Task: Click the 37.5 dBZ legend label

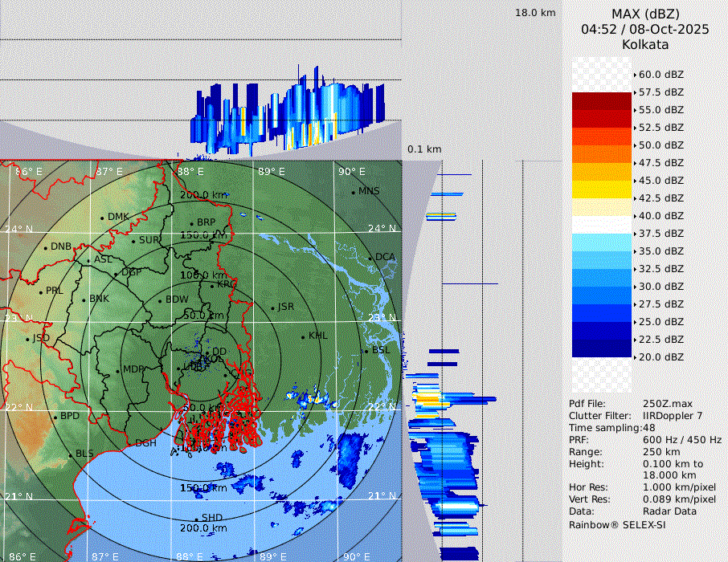Action: tap(661, 234)
